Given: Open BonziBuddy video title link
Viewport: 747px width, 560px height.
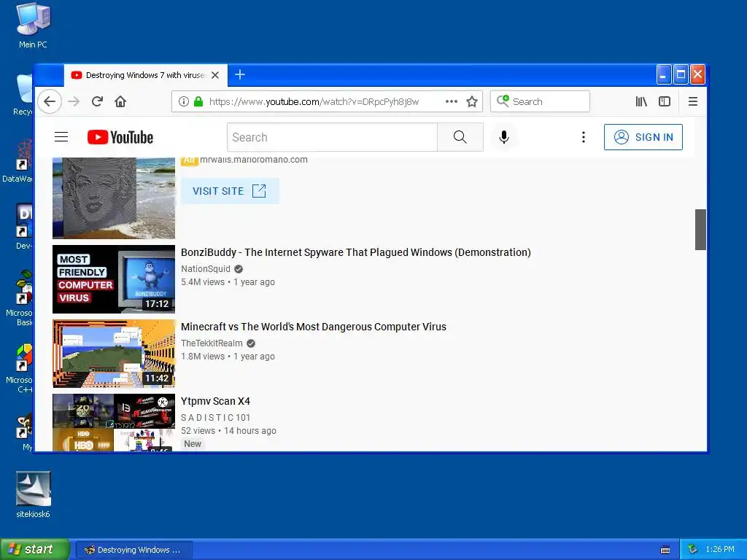Looking at the screenshot, I should tap(356, 252).
